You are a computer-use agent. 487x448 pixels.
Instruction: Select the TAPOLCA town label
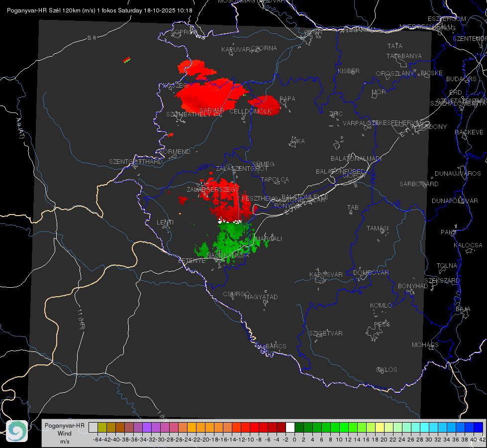pos(275,179)
